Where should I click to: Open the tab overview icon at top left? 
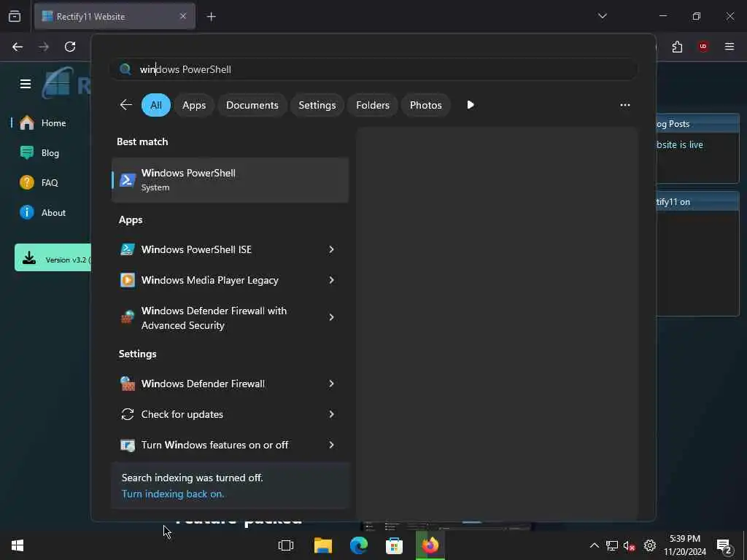click(x=15, y=16)
